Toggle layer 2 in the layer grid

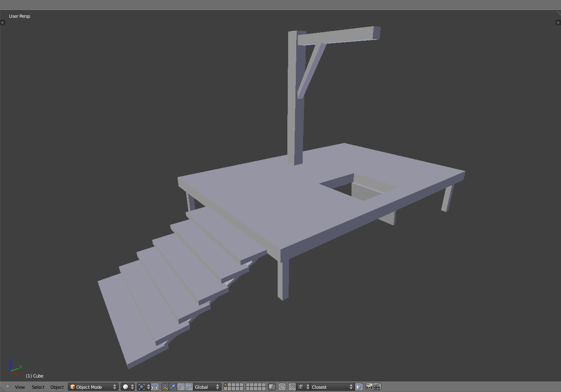[230, 385]
